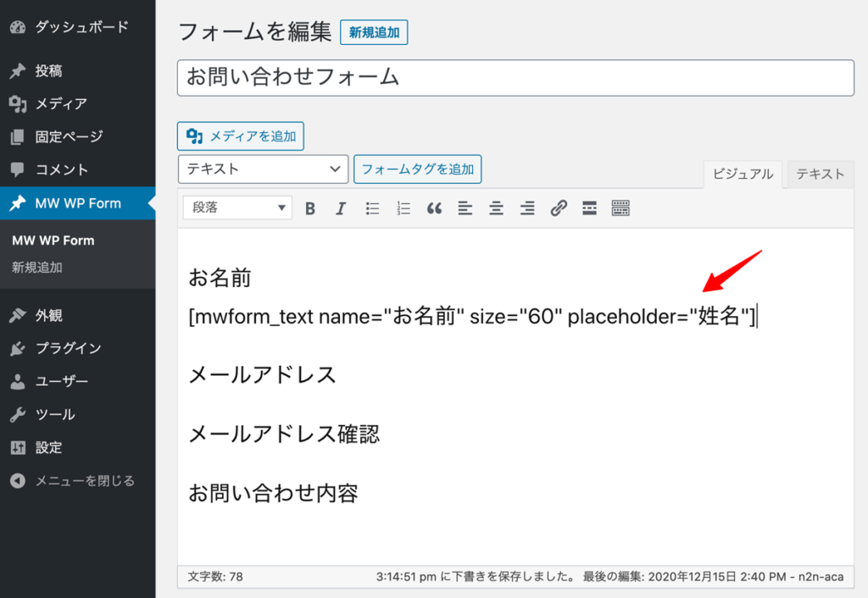This screenshot has width=868, height=598.
Task: Select highlighted MW WP Form menu item
Action: click(x=77, y=203)
